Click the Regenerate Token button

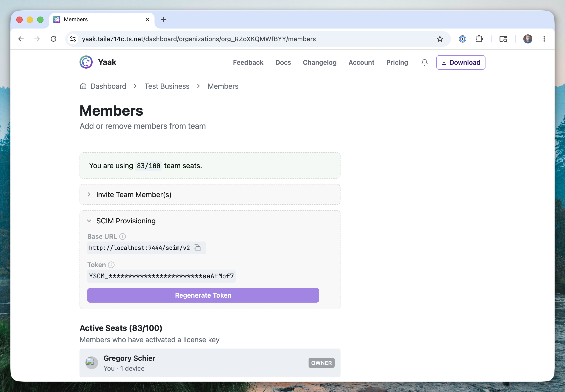(x=203, y=295)
